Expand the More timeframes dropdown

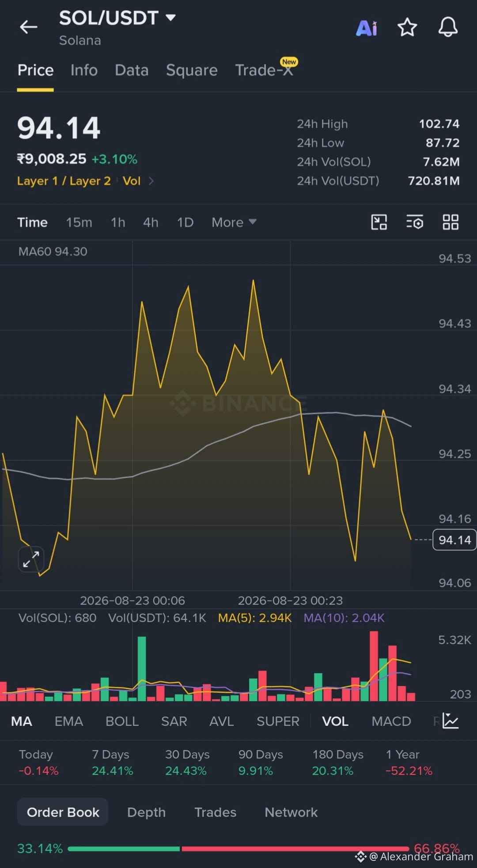tap(234, 222)
